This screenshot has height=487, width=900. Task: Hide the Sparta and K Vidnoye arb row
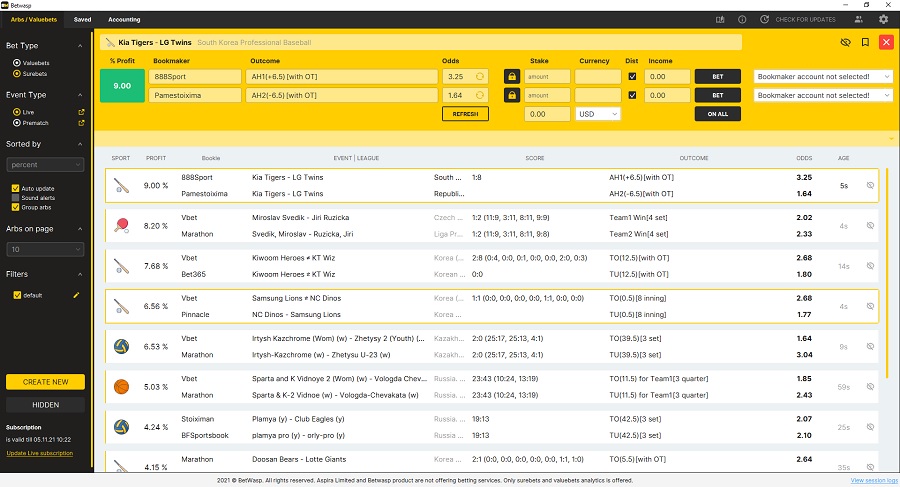pos(870,386)
